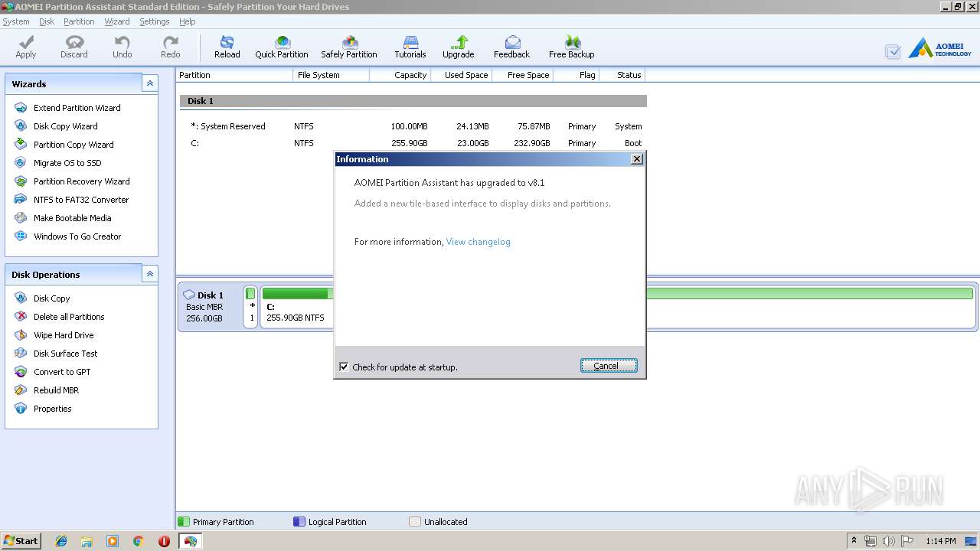
Task: Sort by the Capacity column header
Action: click(400, 75)
